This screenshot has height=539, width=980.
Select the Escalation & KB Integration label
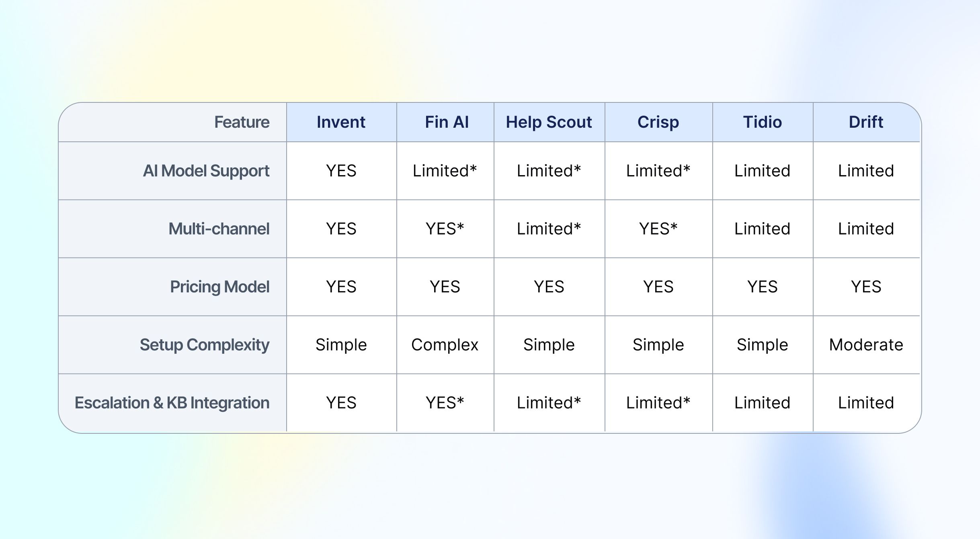click(172, 403)
